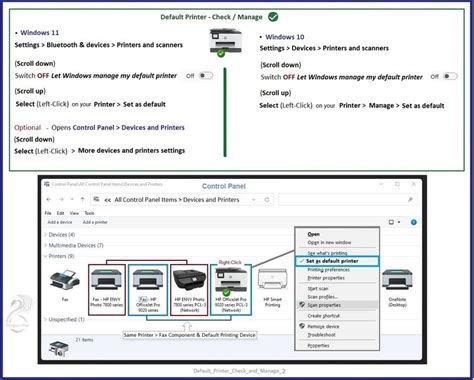Click the Add a device button

click(60, 222)
